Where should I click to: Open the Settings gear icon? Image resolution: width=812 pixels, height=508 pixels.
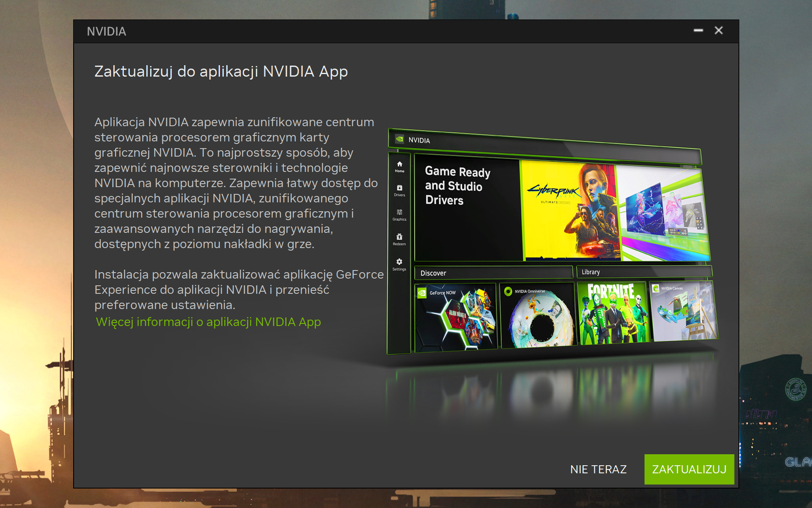tap(399, 262)
